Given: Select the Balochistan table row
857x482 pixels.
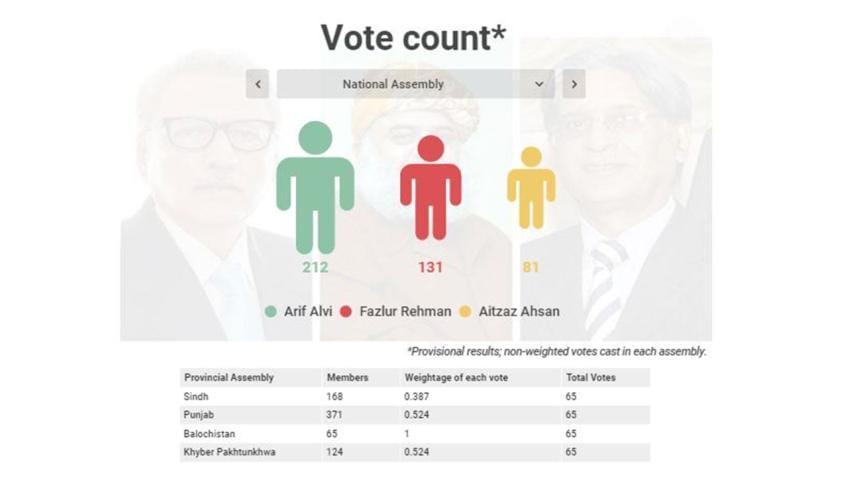Looking at the screenshot, I should [415, 434].
